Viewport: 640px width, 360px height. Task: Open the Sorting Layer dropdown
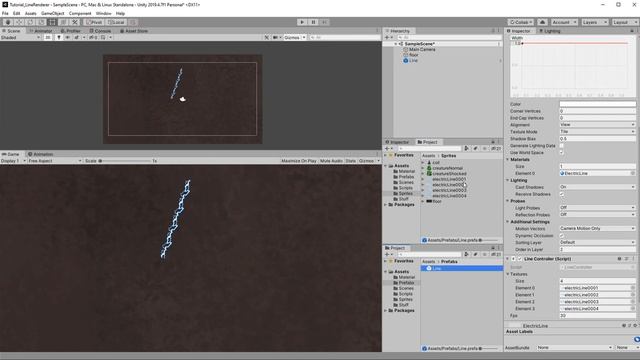(597, 242)
